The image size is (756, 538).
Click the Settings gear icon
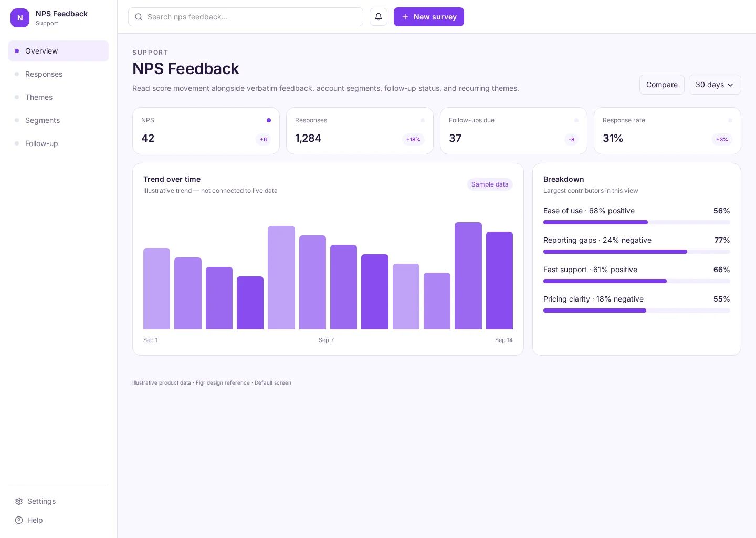pyautogui.click(x=19, y=501)
